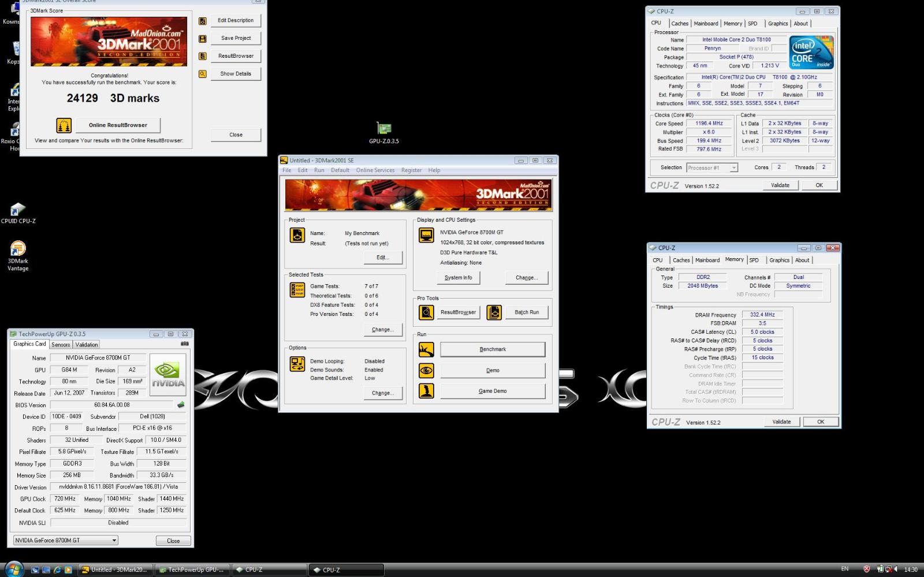
Task: Open the File menu in 3DMark2001 SE
Action: tap(287, 170)
